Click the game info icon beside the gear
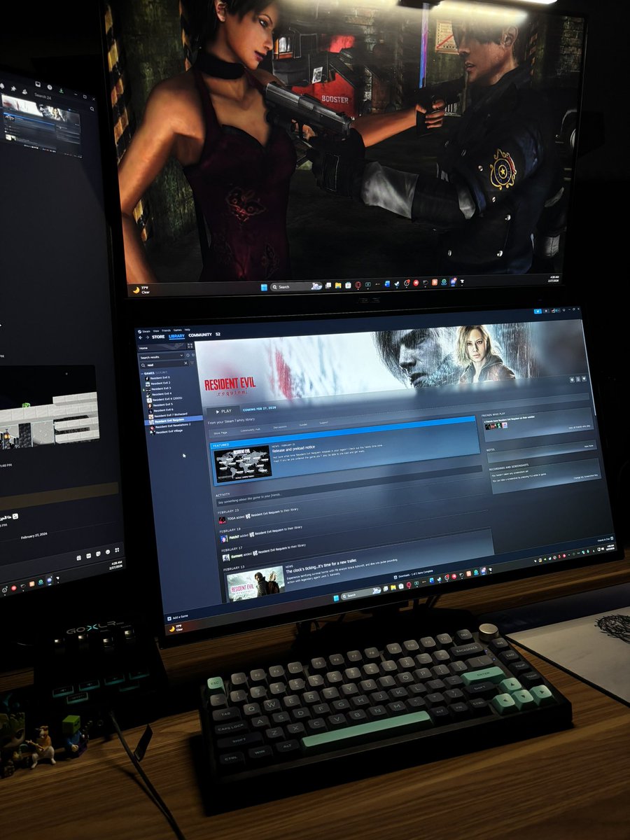The height and width of the screenshot is (840, 630). pos(578,379)
